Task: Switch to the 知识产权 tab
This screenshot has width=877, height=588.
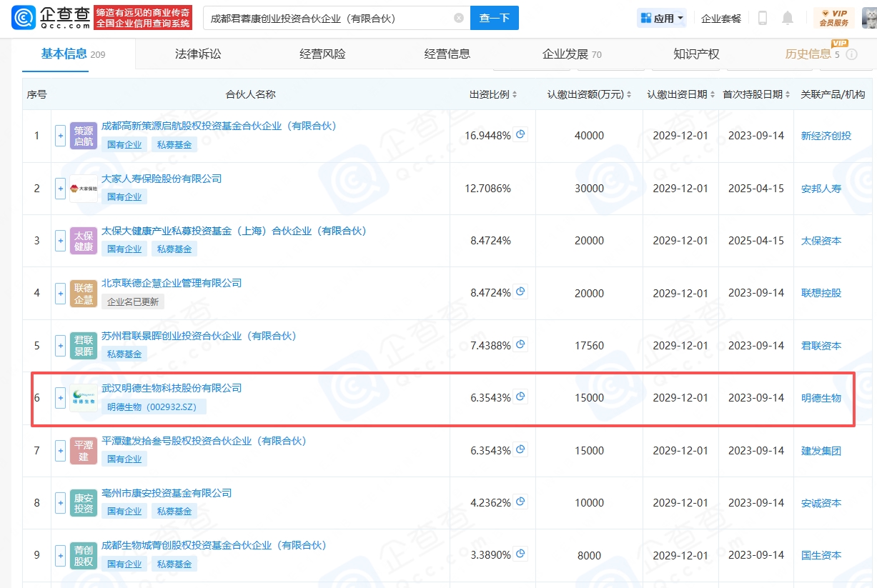Action: click(x=696, y=54)
